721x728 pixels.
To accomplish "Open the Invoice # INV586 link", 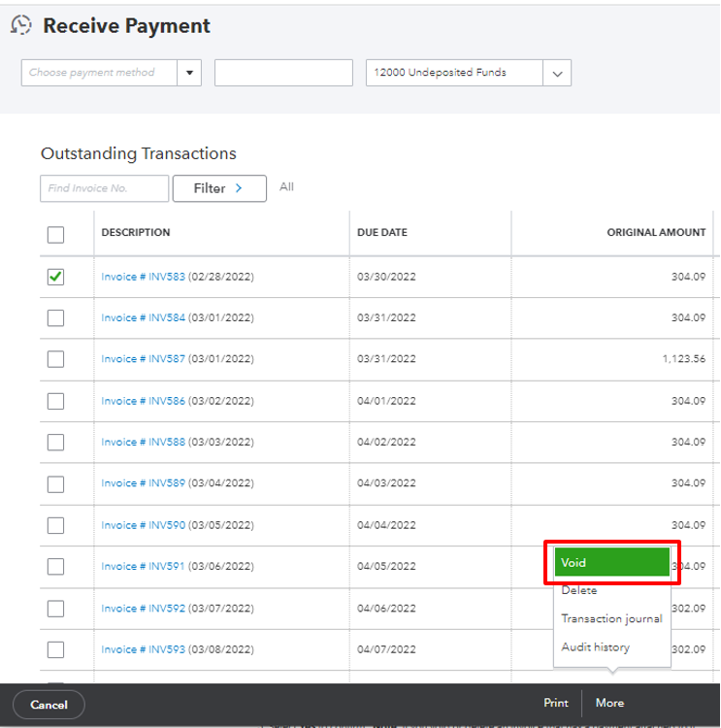I will [143, 401].
